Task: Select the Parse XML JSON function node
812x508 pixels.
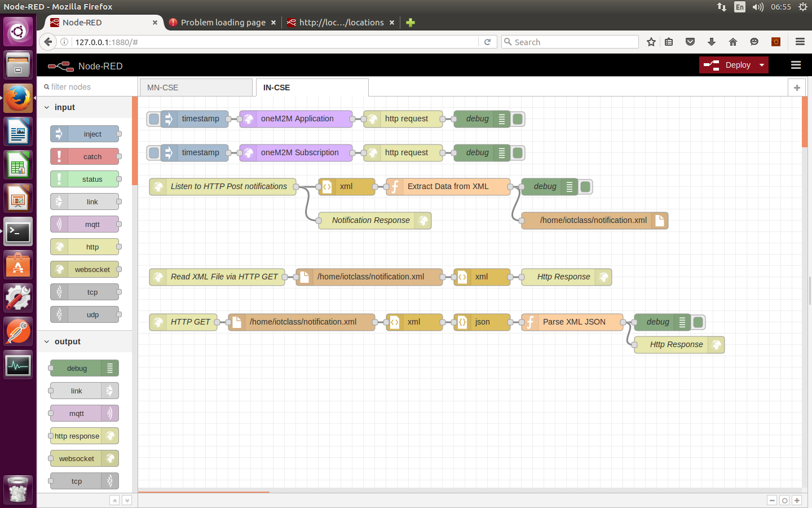Action: pos(572,322)
